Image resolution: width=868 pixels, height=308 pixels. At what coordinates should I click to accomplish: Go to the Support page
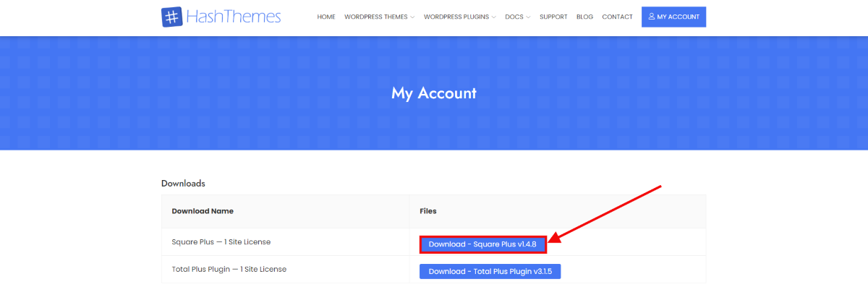click(553, 17)
